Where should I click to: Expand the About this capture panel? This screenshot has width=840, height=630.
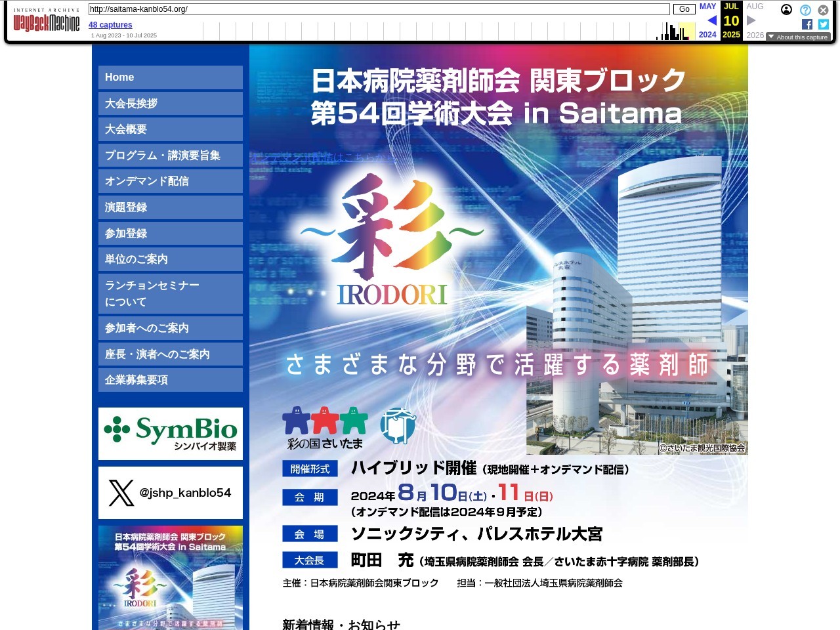(x=798, y=37)
